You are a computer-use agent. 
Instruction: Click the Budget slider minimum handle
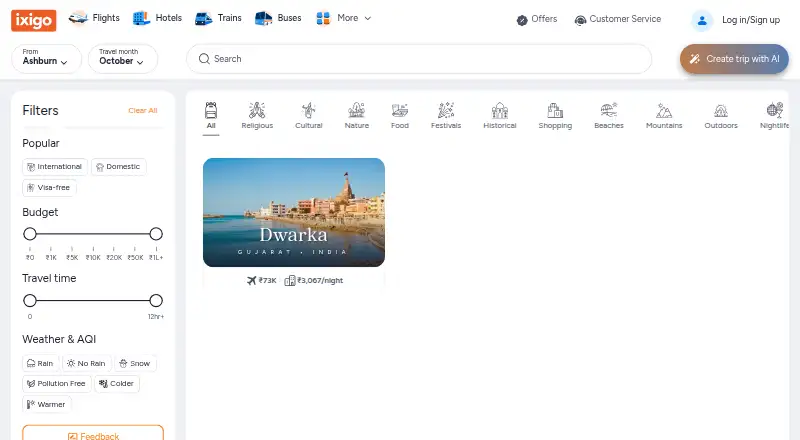[30, 234]
